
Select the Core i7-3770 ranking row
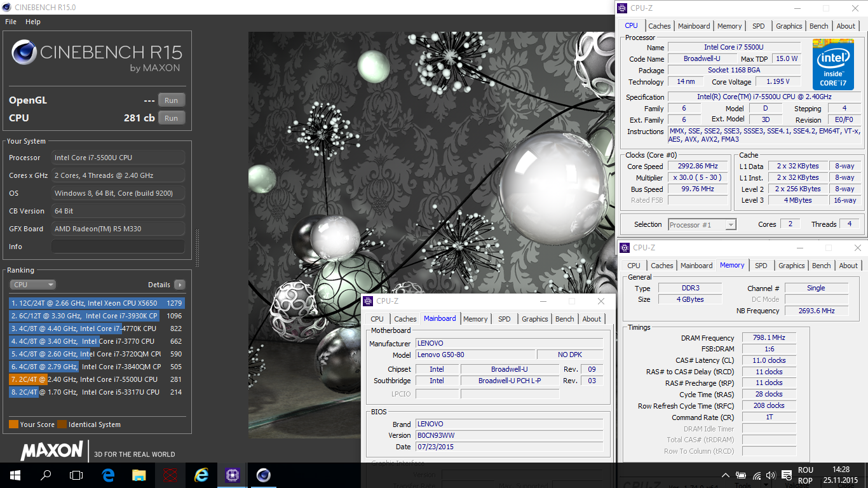[96, 341]
